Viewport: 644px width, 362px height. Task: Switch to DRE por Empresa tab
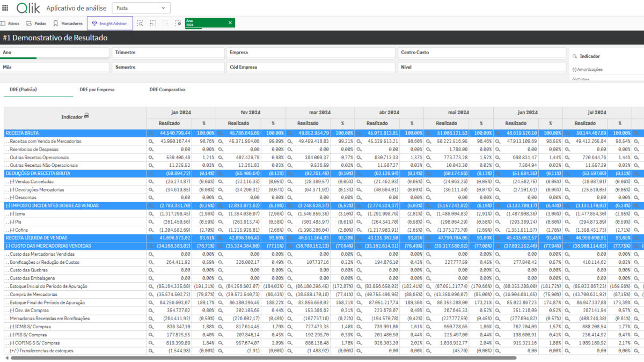[x=97, y=90]
